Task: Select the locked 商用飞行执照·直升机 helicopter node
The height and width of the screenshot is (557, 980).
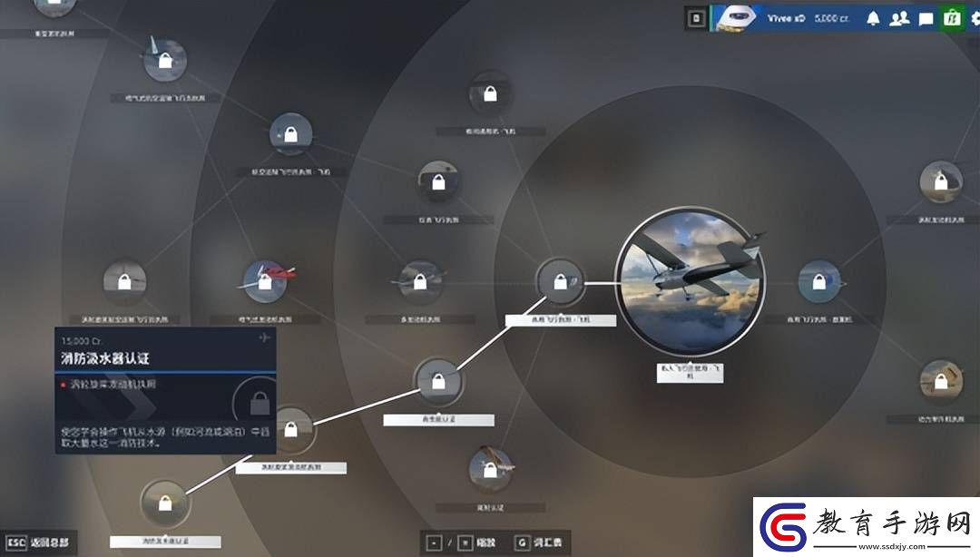Action: coord(818,282)
